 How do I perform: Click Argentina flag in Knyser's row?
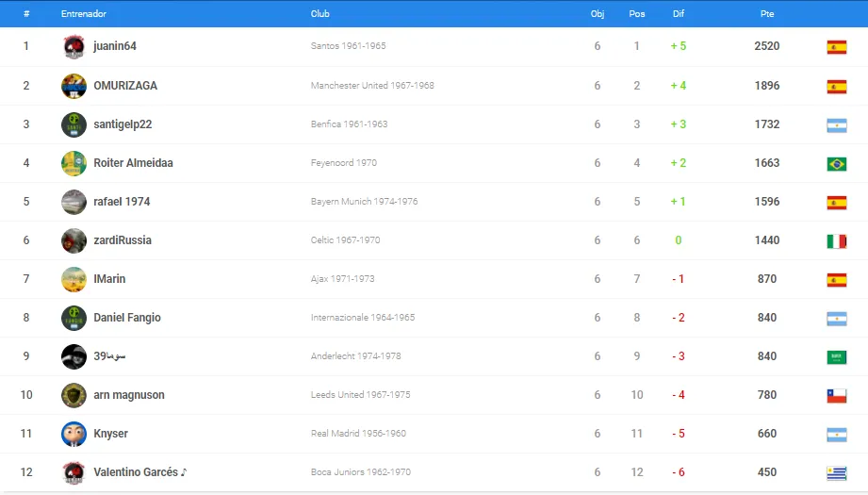pos(837,435)
